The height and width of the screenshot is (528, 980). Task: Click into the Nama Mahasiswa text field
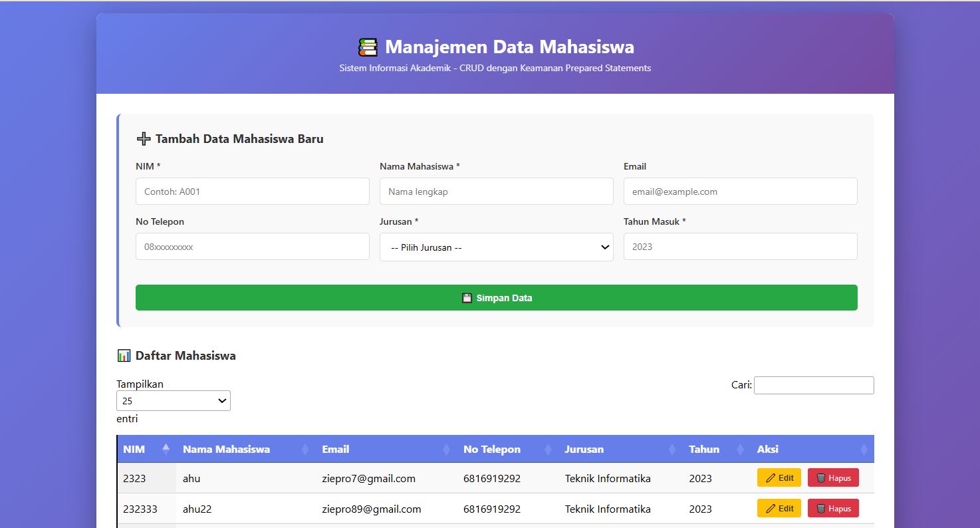(x=496, y=192)
